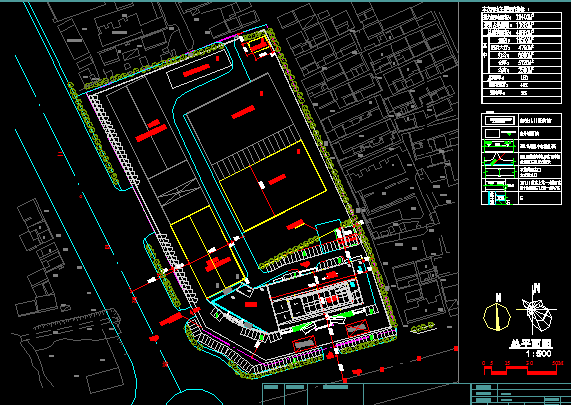Select the 1:500 scale text

(538, 354)
